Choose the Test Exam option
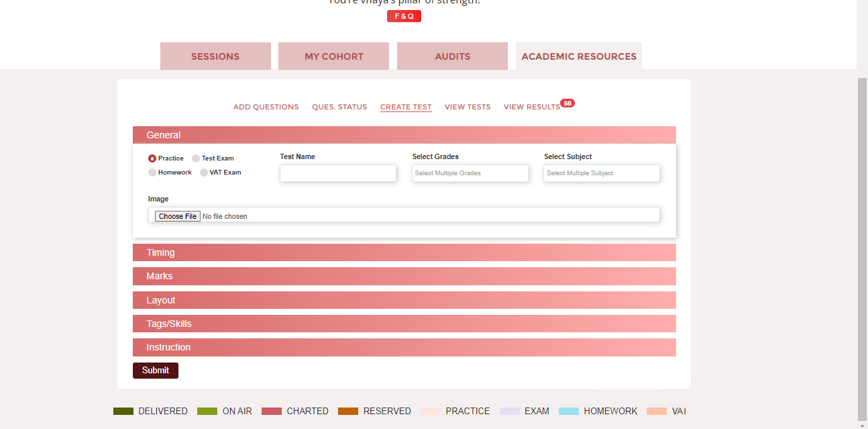The width and height of the screenshot is (868, 429). pos(195,158)
